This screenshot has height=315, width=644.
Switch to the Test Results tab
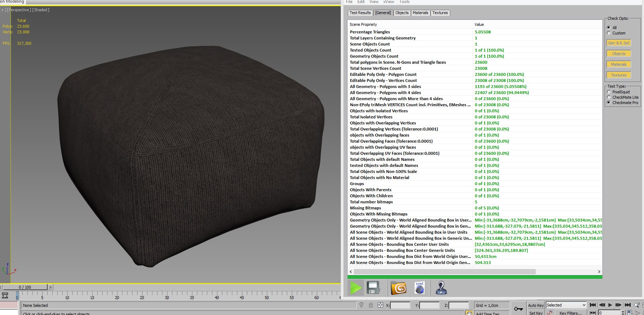click(360, 13)
